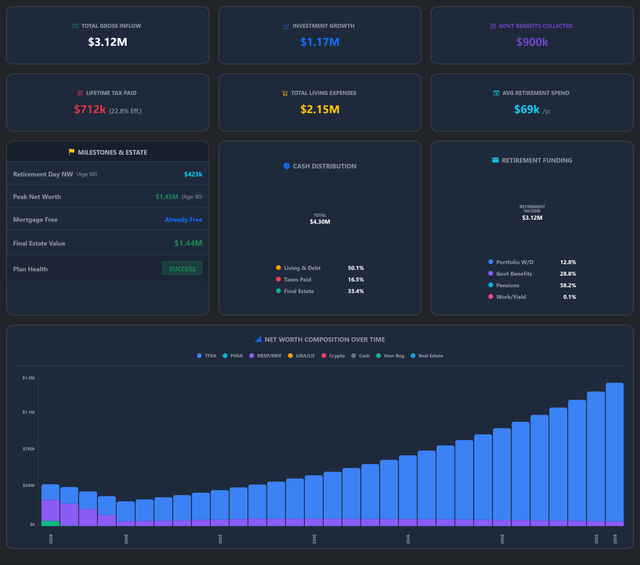Select the $712k lifetime tax value

click(x=90, y=109)
